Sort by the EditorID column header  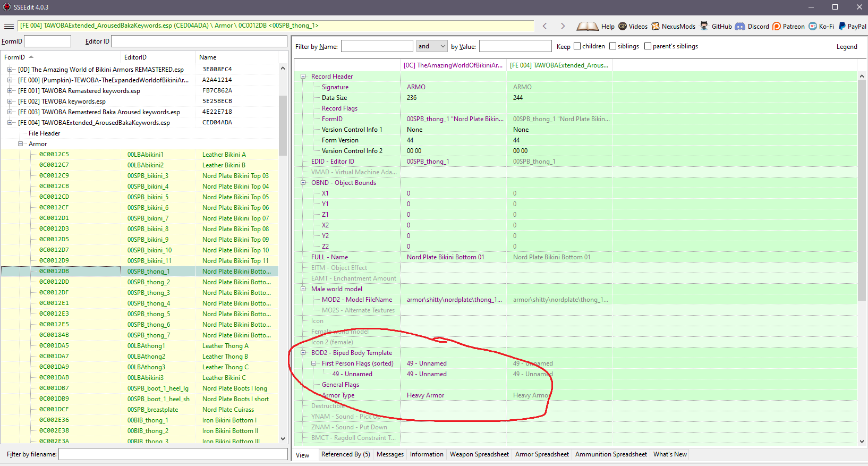point(158,57)
